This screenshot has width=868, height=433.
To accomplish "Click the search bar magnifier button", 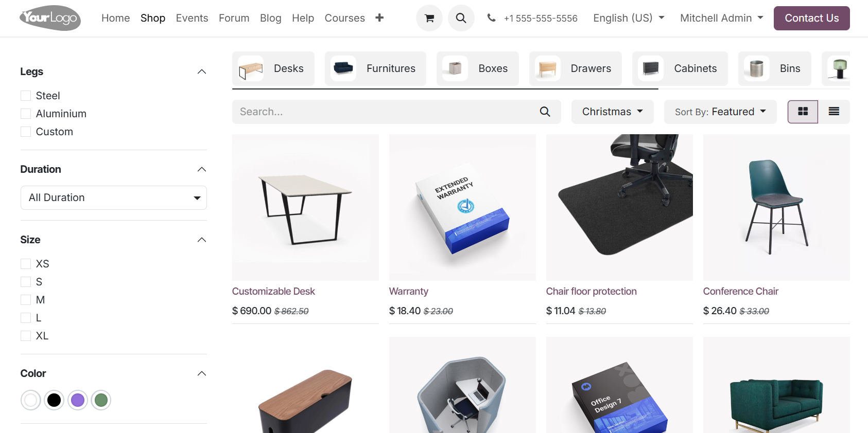I will 545,112.
